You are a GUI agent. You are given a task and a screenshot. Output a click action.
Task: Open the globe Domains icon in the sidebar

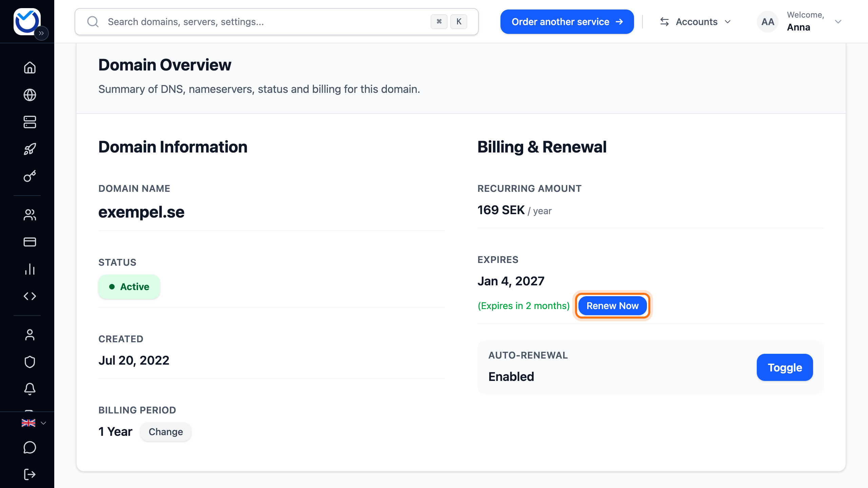pos(30,95)
